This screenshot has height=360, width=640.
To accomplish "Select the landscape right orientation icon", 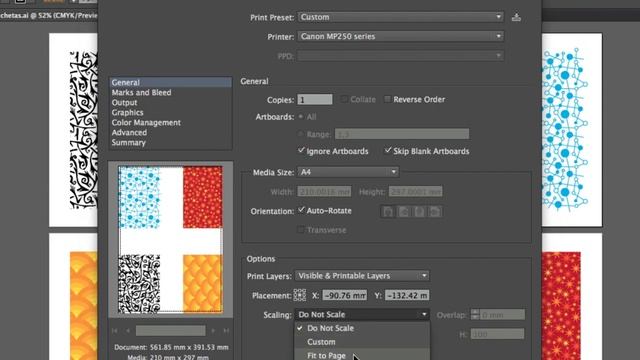I will (x=435, y=211).
